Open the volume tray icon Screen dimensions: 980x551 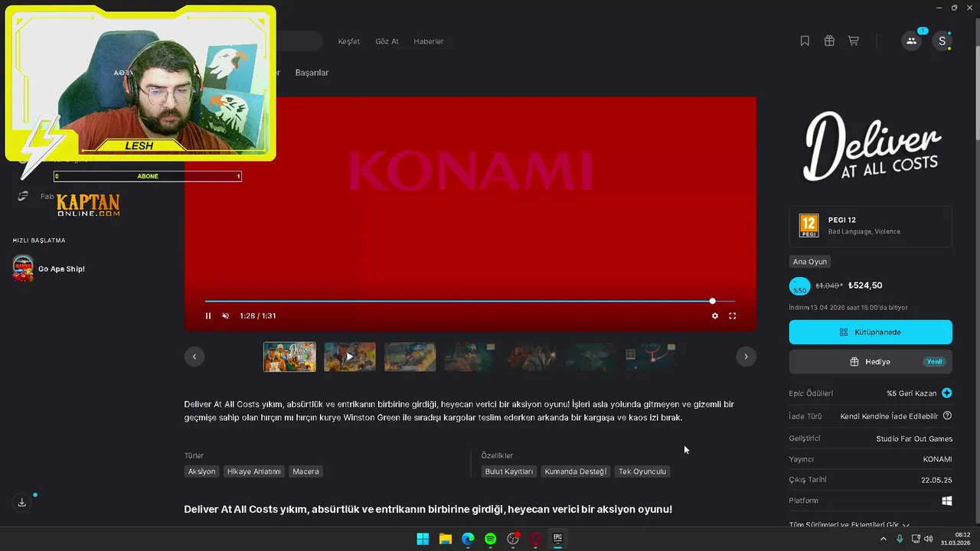929,539
